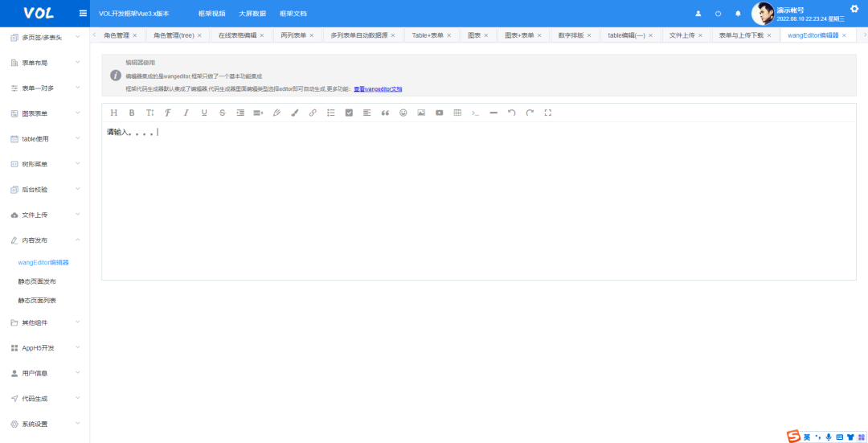This screenshot has height=443, width=868.
Task: Open 静态页面发布 in sidebar
Action: 37,281
